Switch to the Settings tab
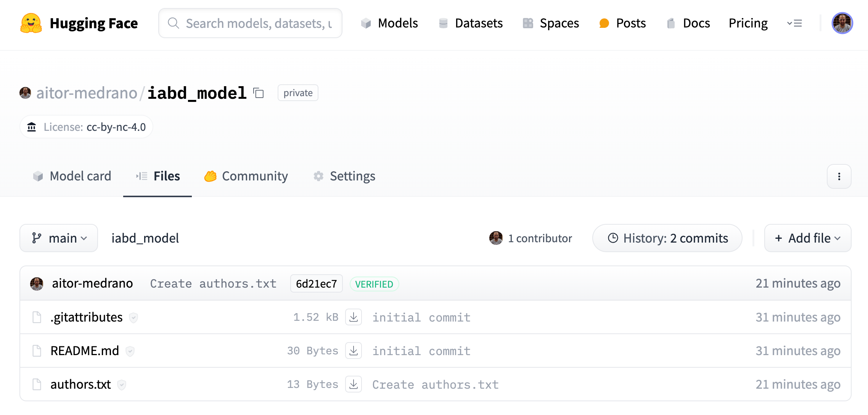The width and height of the screenshot is (868, 415). point(344,176)
